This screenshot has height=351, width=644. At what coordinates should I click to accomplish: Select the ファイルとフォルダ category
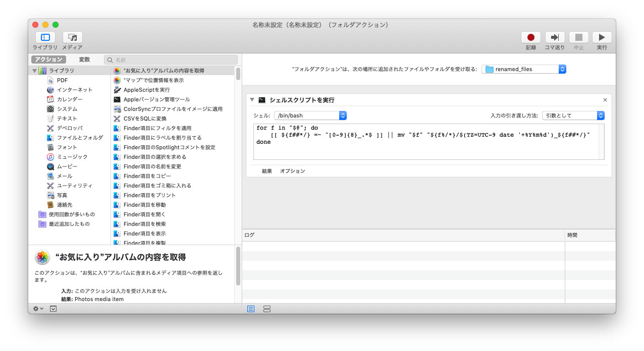[x=75, y=138]
